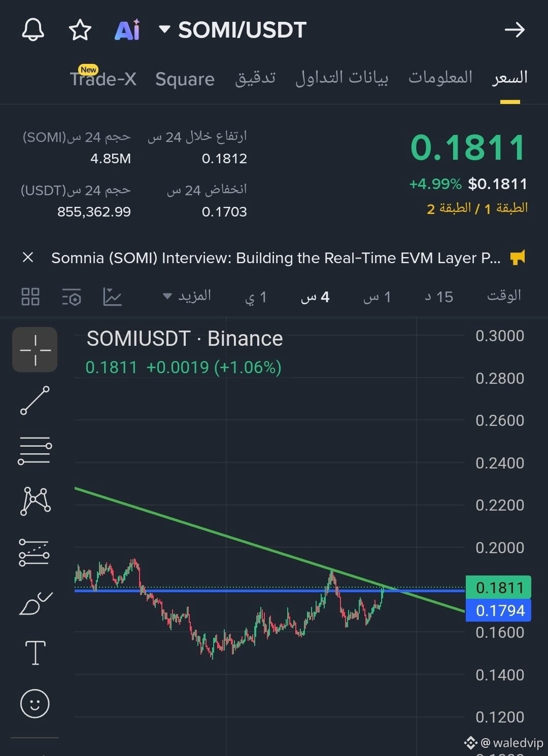
Task: Open the chart layout grid icon
Action: click(30, 297)
